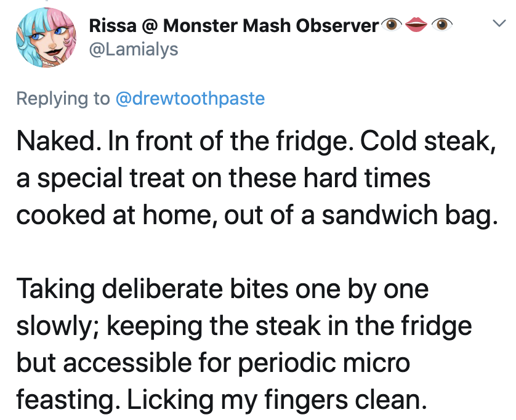Viewport: 516px width, 420px height.
Task: Click the lips emoji in display name
Action: point(416,25)
